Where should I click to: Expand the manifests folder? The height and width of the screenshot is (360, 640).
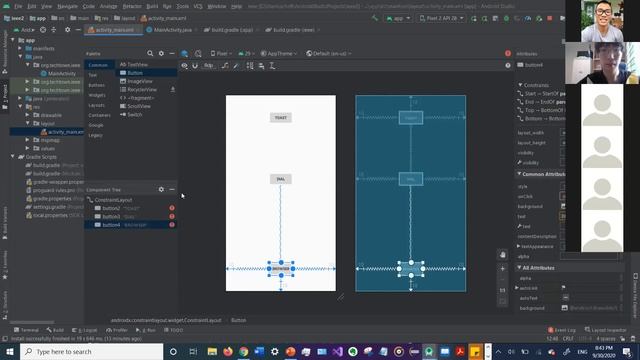coord(20,49)
